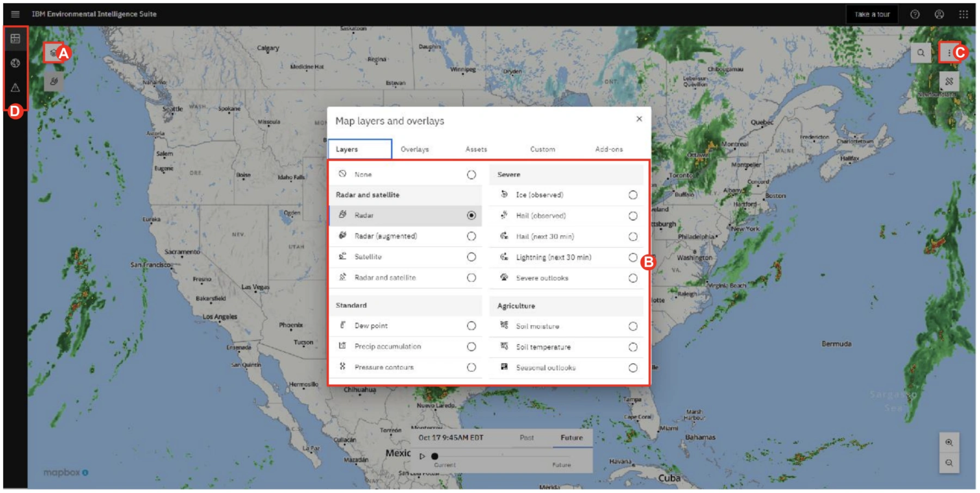Click the radar layer shortcut button
Screen dimensions: 980x493
53,82
